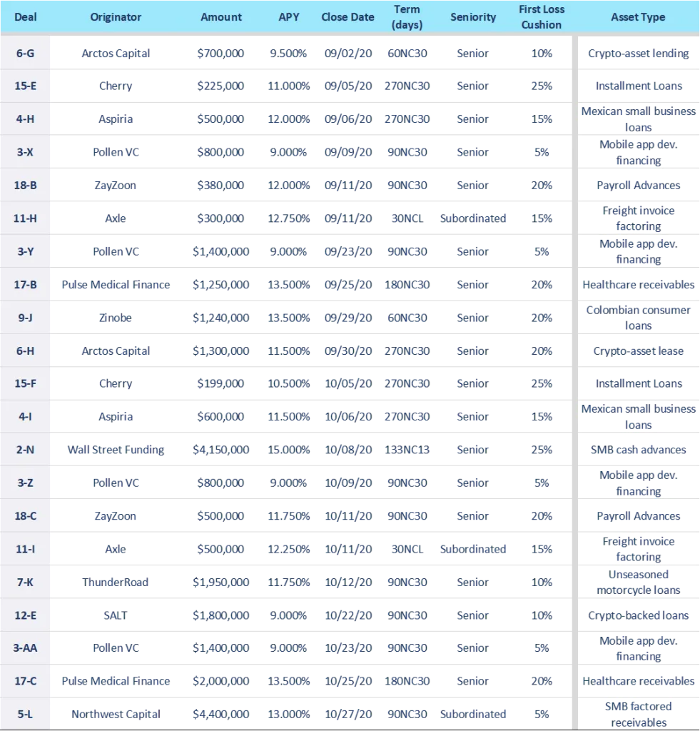700x731 pixels.
Task: Select deal ID 9-J
Action: tap(25, 318)
